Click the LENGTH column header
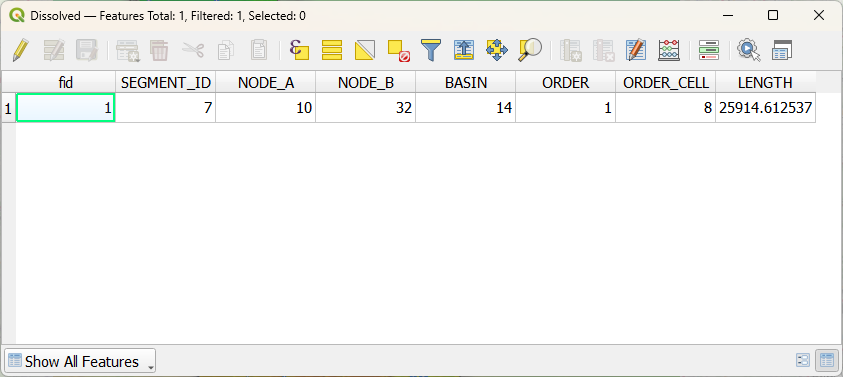 (766, 82)
